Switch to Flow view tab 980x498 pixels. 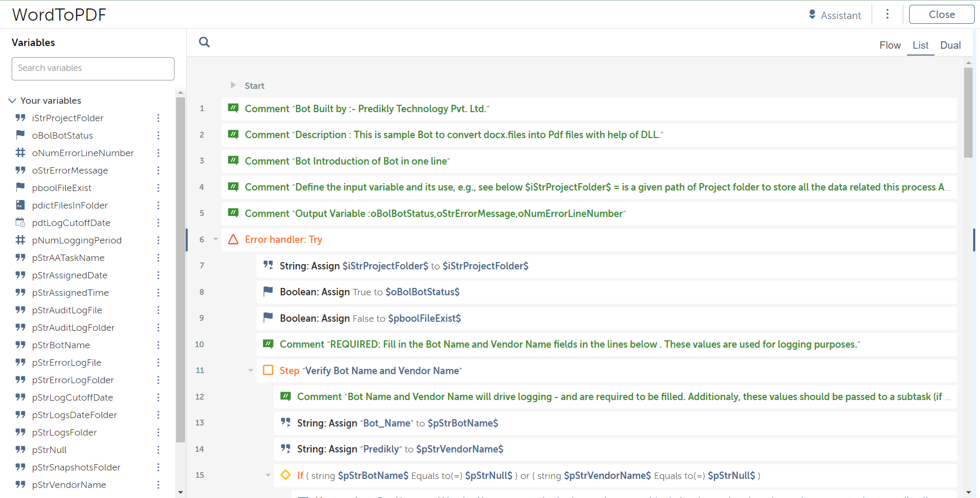[x=890, y=46]
